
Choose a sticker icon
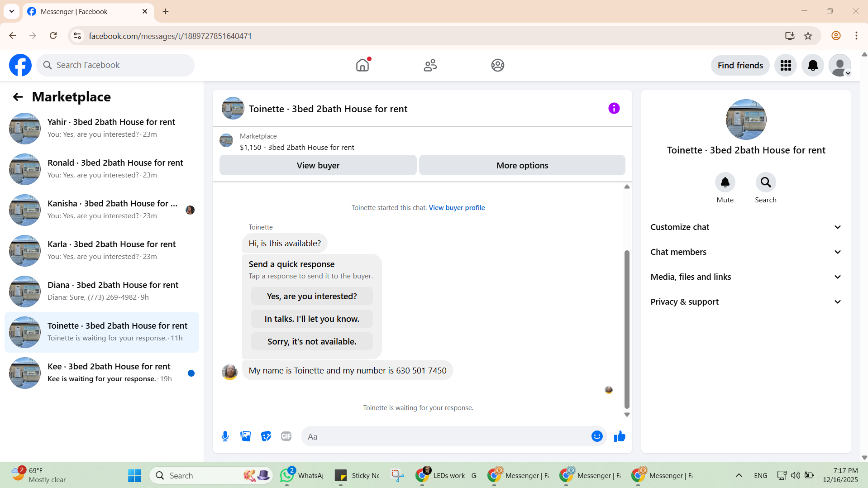tap(266, 436)
